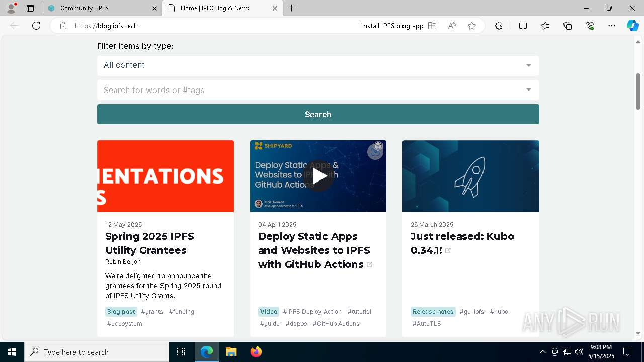
Task: Open the All content type dropdown
Action: click(x=318, y=65)
